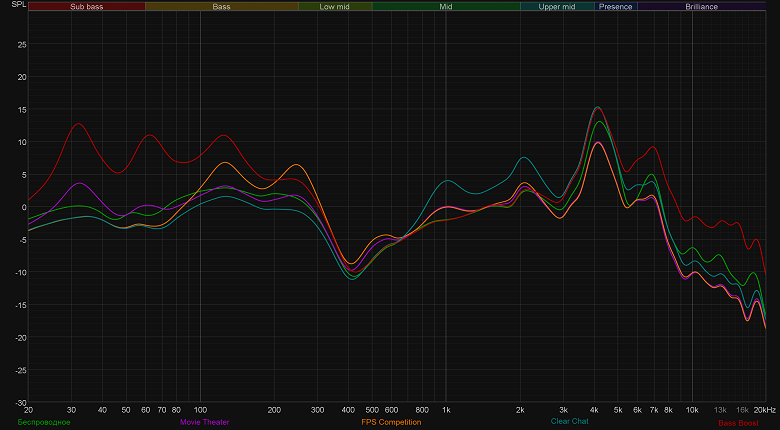780x430 pixels.
Task: Select the Bass frequency band header
Action: coord(221,6)
